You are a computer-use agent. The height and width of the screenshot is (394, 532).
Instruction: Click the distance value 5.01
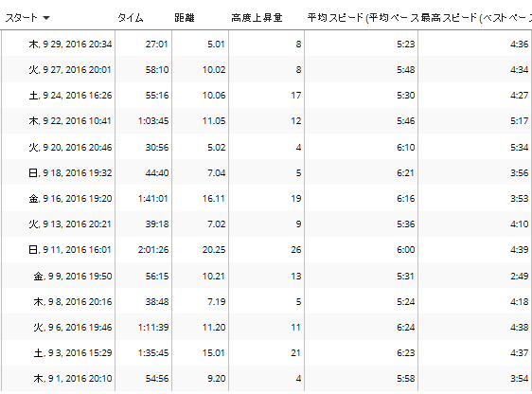pos(216,45)
